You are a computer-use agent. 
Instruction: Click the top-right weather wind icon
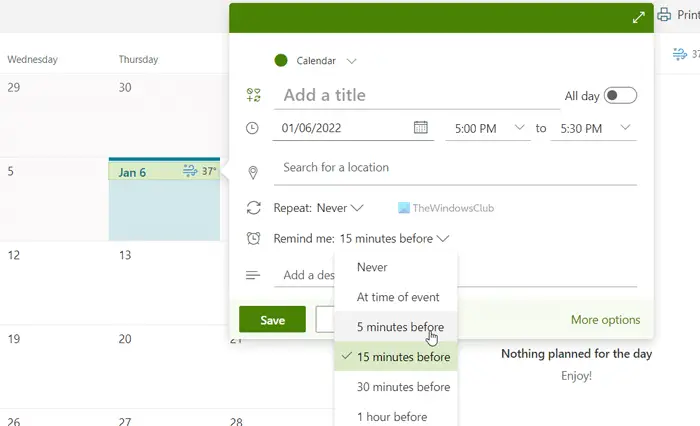tap(679, 54)
